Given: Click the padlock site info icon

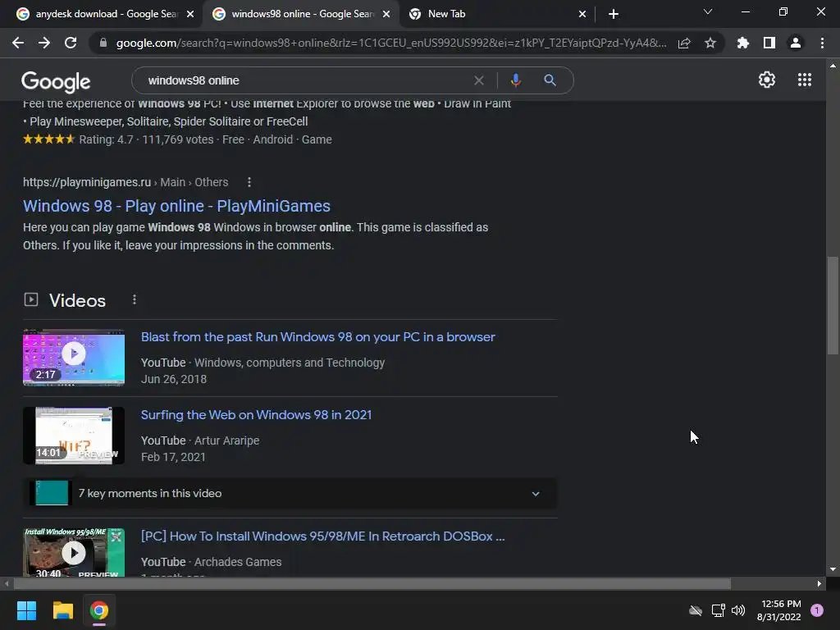Looking at the screenshot, I should pyautogui.click(x=103, y=43).
